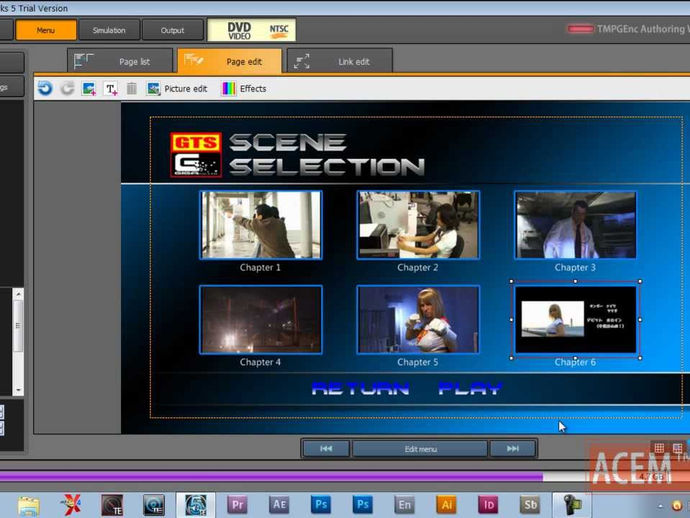Launch InDesign from the taskbar
The width and height of the screenshot is (690, 518).
click(x=488, y=505)
